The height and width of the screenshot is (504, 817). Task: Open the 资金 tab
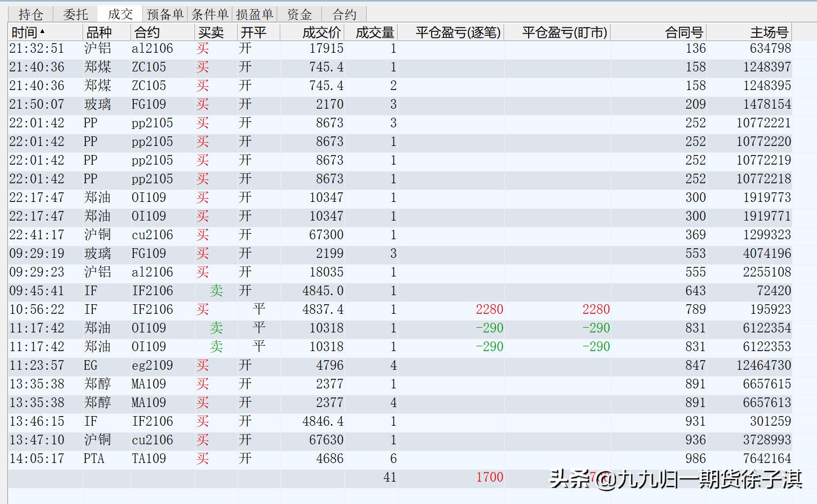pyautogui.click(x=299, y=13)
